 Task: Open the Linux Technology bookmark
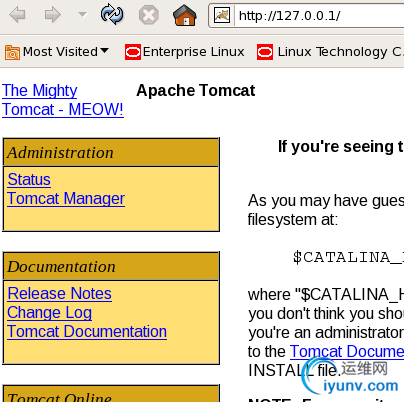pyautogui.click(x=330, y=52)
